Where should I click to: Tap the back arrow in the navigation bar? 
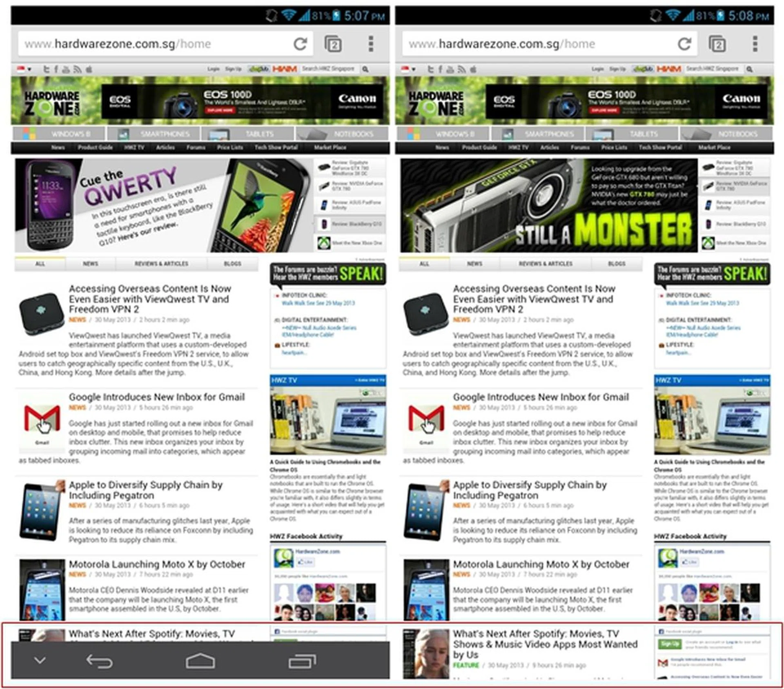(x=99, y=661)
